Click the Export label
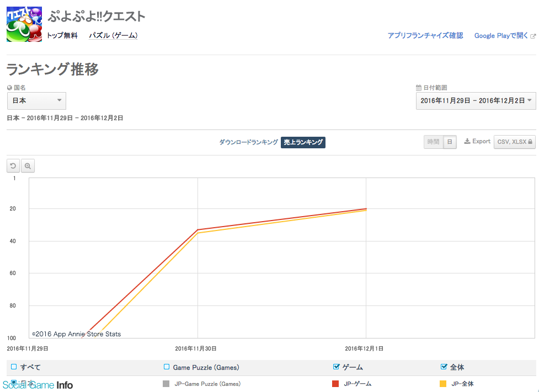Image resolution: width=539 pixels, height=392 pixels. (481, 141)
